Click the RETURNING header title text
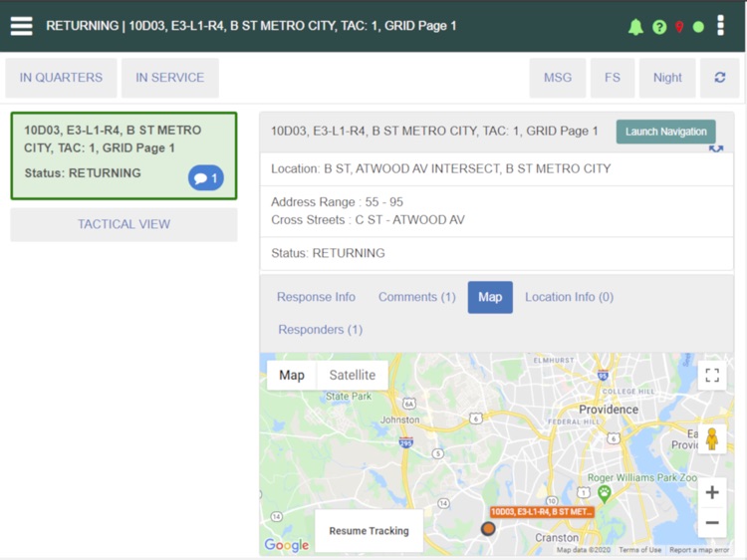747x560 pixels. click(251, 26)
